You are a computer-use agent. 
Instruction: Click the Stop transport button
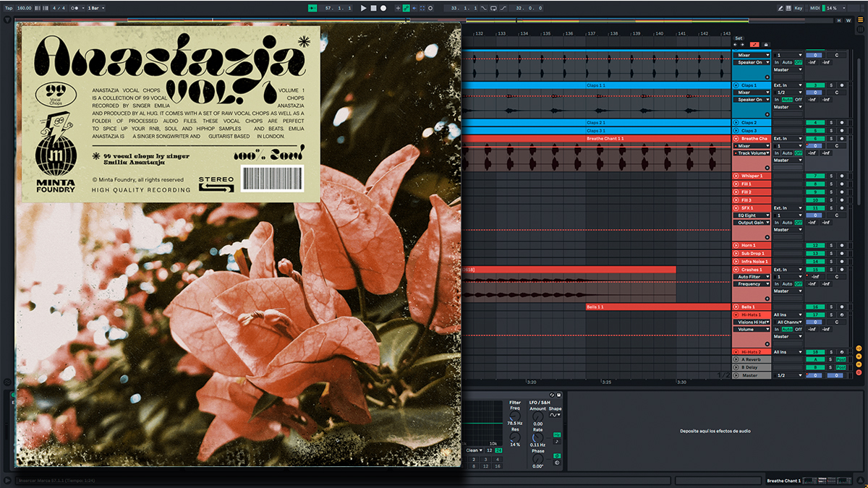pyautogui.click(x=373, y=8)
